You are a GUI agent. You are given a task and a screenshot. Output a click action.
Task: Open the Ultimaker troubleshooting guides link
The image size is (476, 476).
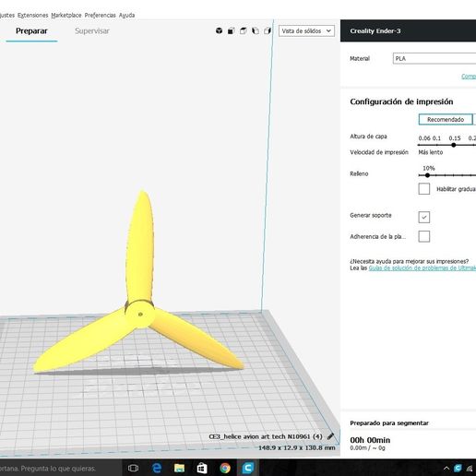pos(422,268)
